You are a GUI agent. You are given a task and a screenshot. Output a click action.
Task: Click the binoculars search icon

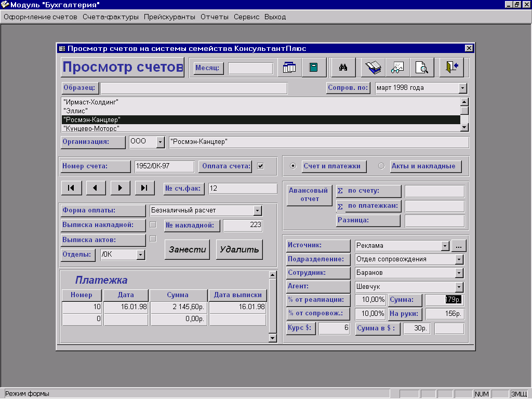click(x=343, y=68)
